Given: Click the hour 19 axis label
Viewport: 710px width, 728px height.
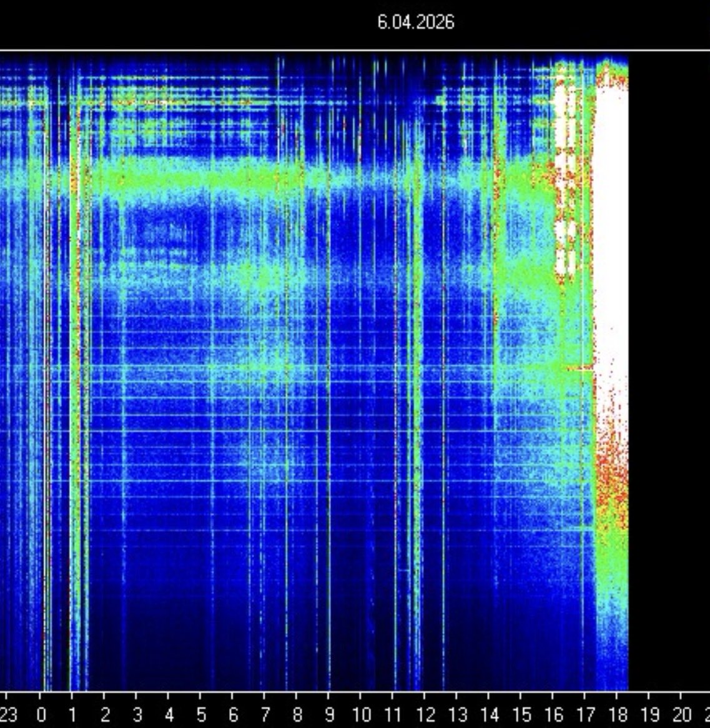Looking at the screenshot, I should (650, 714).
